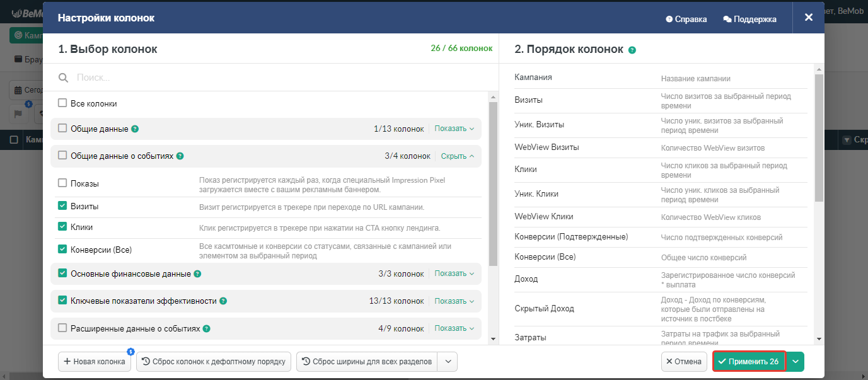The image size is (868, 380).
Task: Click help icon next to Общие данные о событиях
Action: (180, 156)
